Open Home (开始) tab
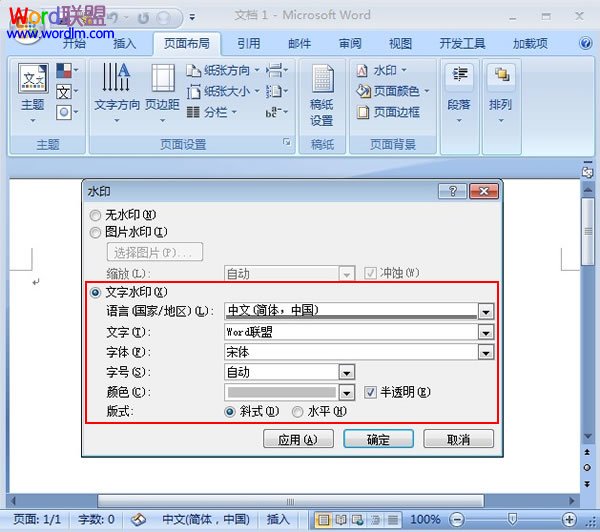This screenshot has width=600, height=532. point(75,43)
